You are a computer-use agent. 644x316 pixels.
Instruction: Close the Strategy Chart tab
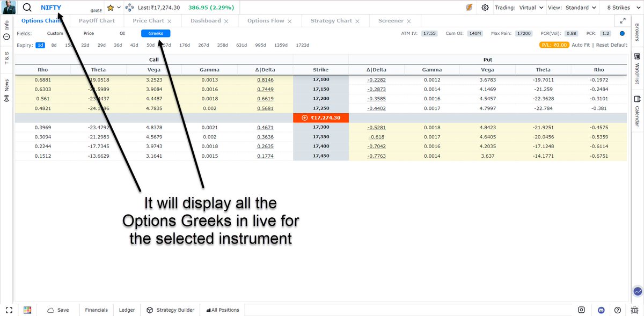356,21
